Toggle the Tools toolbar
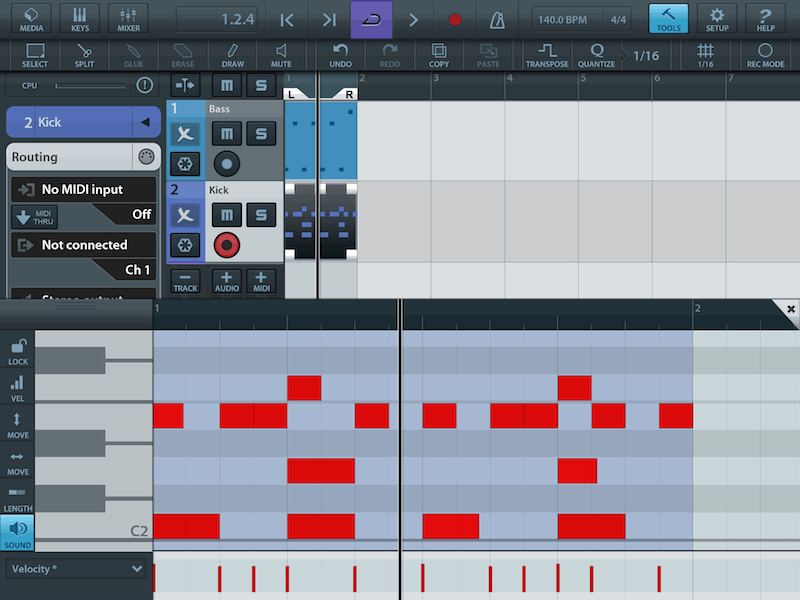Image resolution: width=800 pixels, height=600 pixels. click(x=668, y=19)
